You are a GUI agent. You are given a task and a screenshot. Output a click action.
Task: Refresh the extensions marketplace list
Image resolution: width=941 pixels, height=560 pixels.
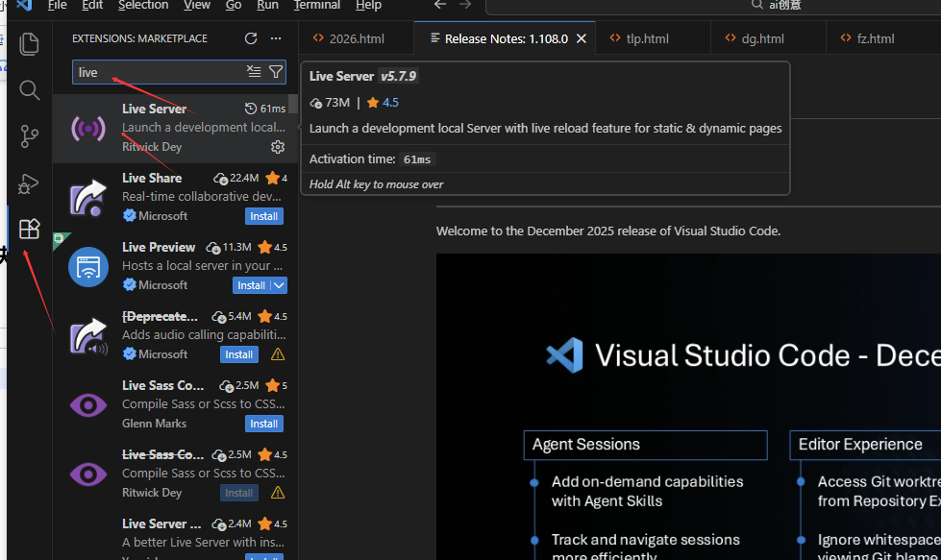pyautogui.click(x=251, y=38)
